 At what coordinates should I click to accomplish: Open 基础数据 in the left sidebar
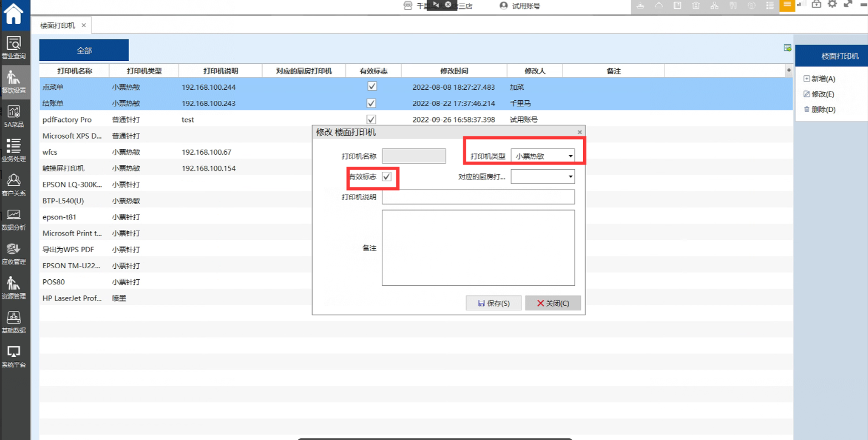(14, 322)
